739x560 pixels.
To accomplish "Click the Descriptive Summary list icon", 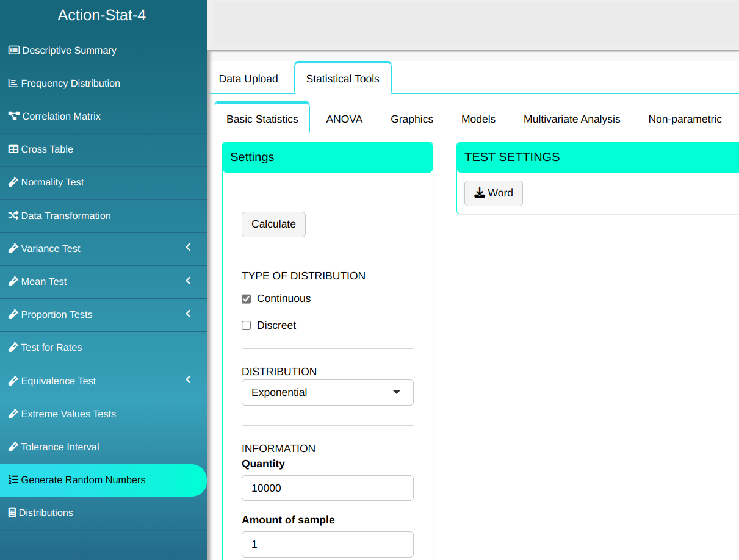I will coord(13,51).
